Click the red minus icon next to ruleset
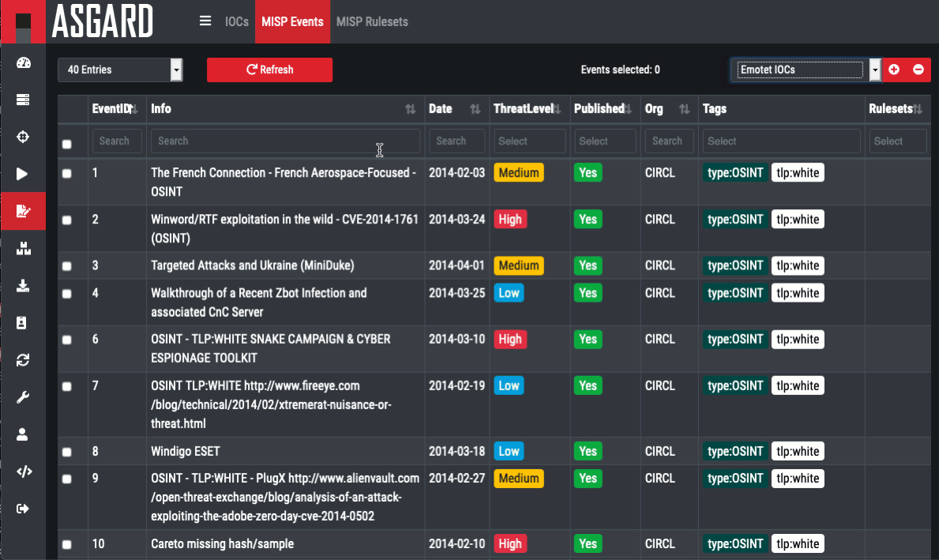Viewport: 939px width, 560px height. point(918,70)
